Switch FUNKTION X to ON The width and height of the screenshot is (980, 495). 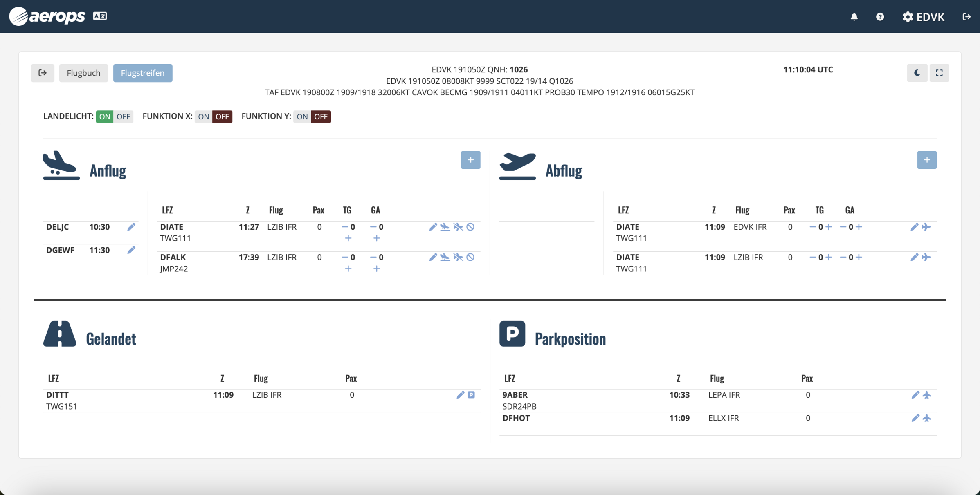[x=203, y=116]
